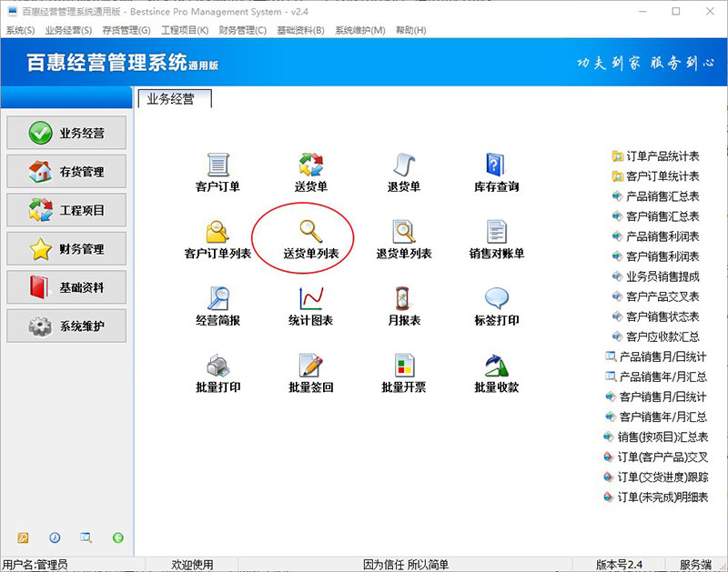Open the 批量收款 icon

pos(496,365)
